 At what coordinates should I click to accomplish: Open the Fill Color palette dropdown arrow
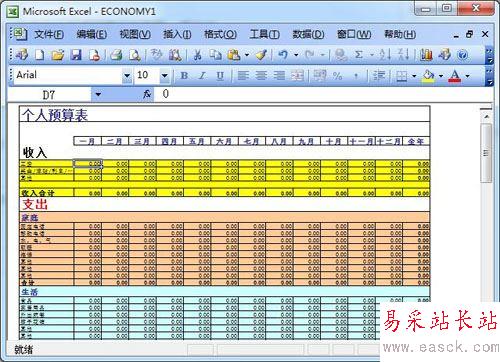point(441,76)
